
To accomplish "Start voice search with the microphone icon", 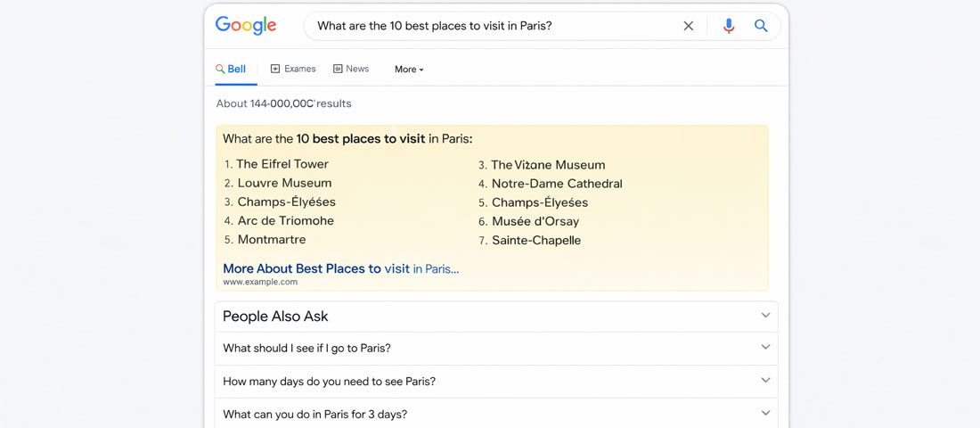I will tap(728, 26).
